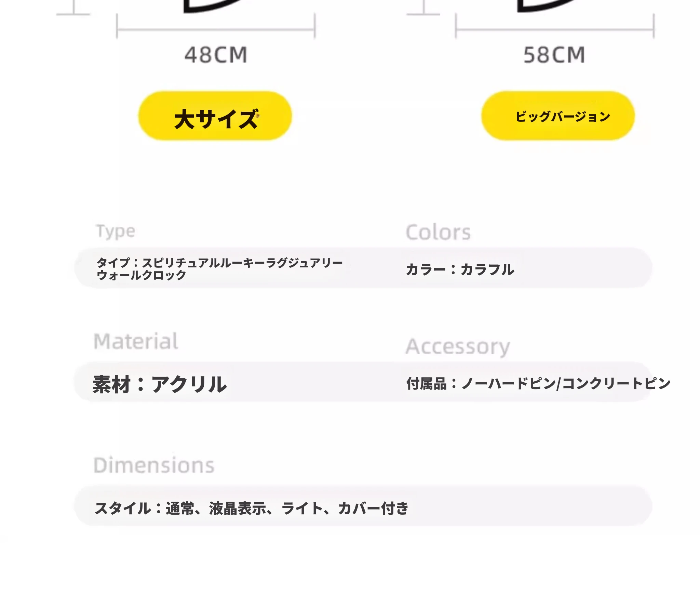
Task: Click the left height marker tick
Action: 73,8
